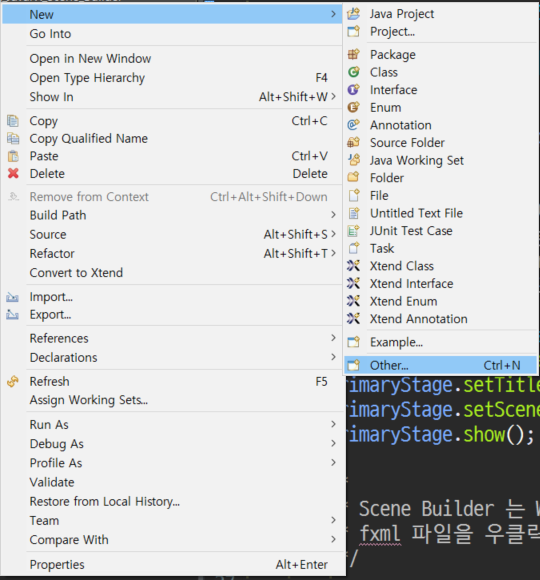Click the Xtend Enum icon
The height and width of the screenshot is (580, 540).
coord(354,301)
